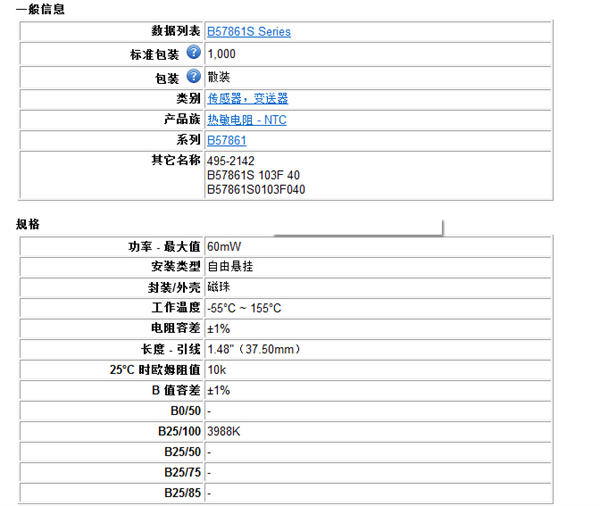600x506 pixels.
Task: Select the 自由悬挂 mounting type value
Action: point(230,266)
